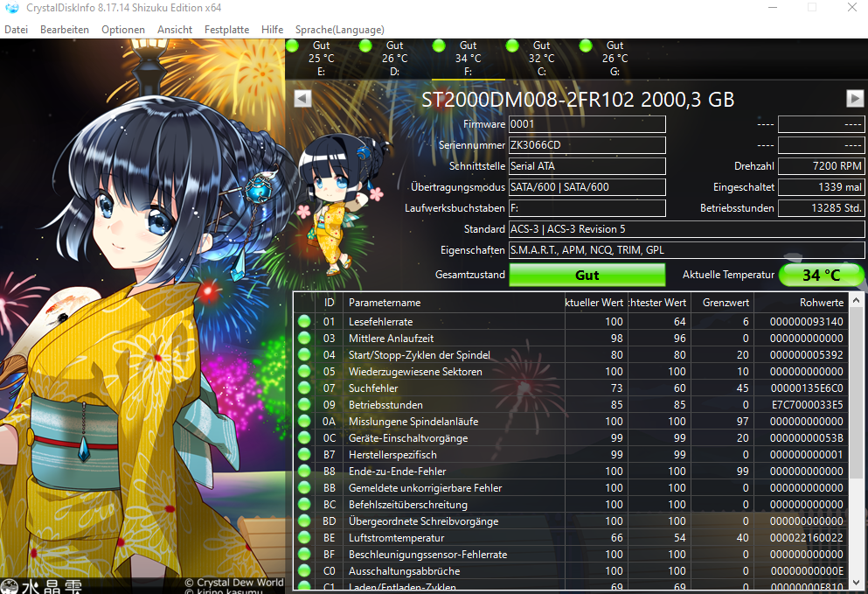Click the green status icon for Wiederzugewiesene Sektoren
Image resolution: width=868 pixels, height=594 pixels.
(x=304, y=371)
